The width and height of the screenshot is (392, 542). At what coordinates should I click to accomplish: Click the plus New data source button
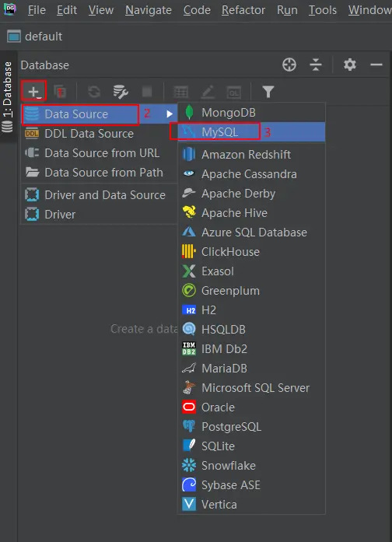[33, 92]
